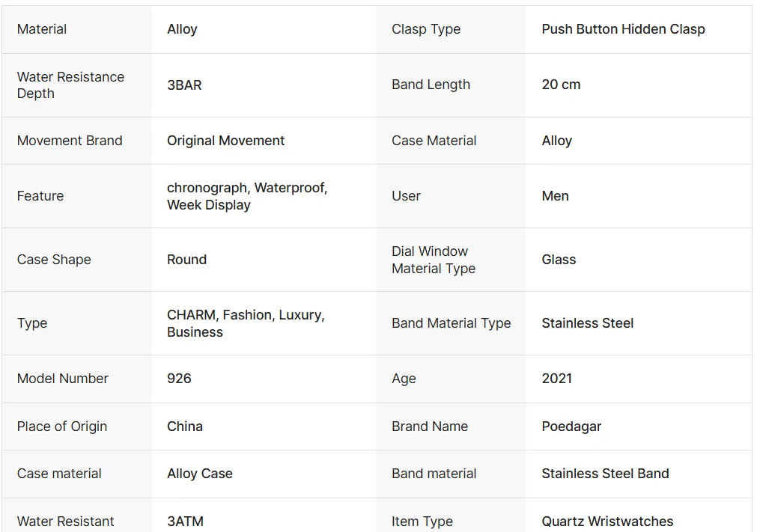Click the 20 cm band length value
760x532 pixels.
point(561,85)
